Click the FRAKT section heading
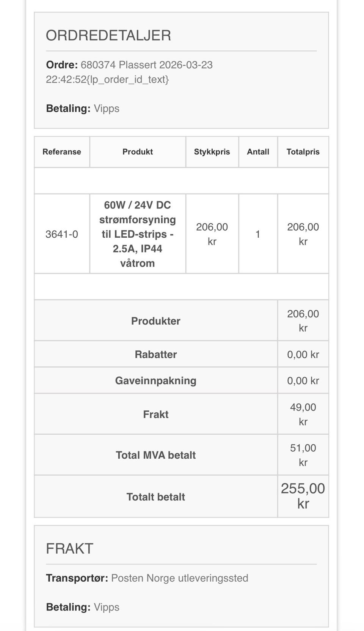This screenshot has height=631, width=364. (69, 549)
